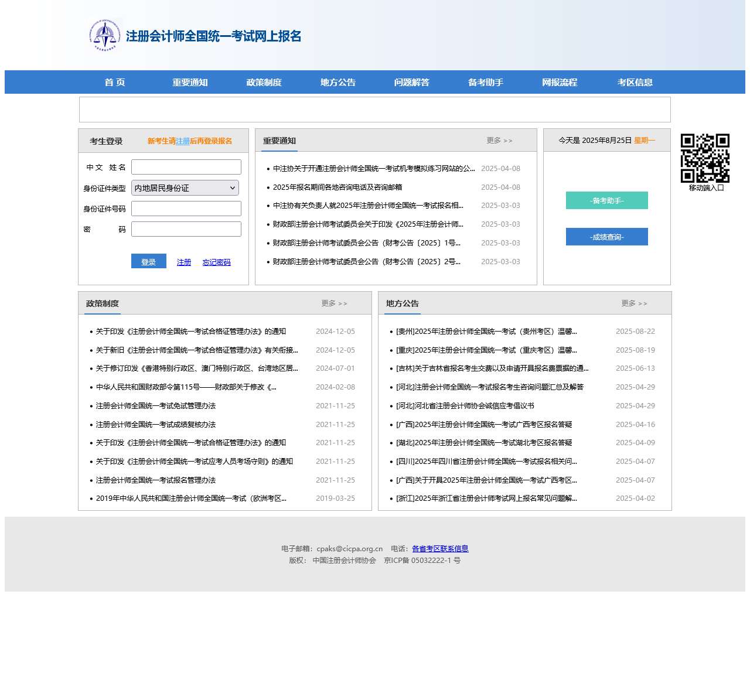This screenshot has height=700, width=750.
Task: Open the 政策制度 menu item
Action: click(x=264, y=82)
